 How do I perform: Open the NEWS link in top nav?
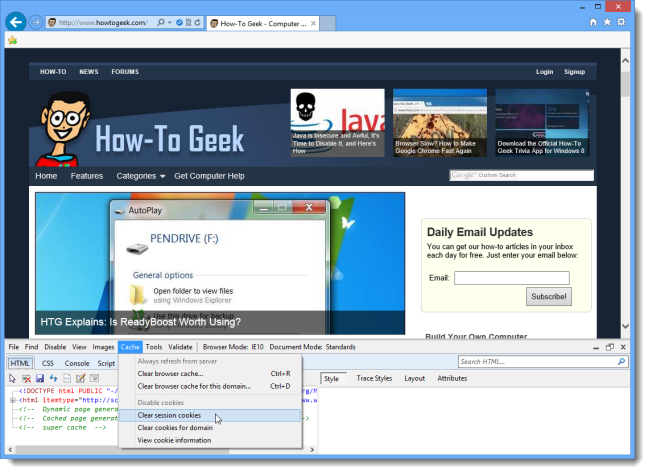pyautogui.click(x=89, y=72)
